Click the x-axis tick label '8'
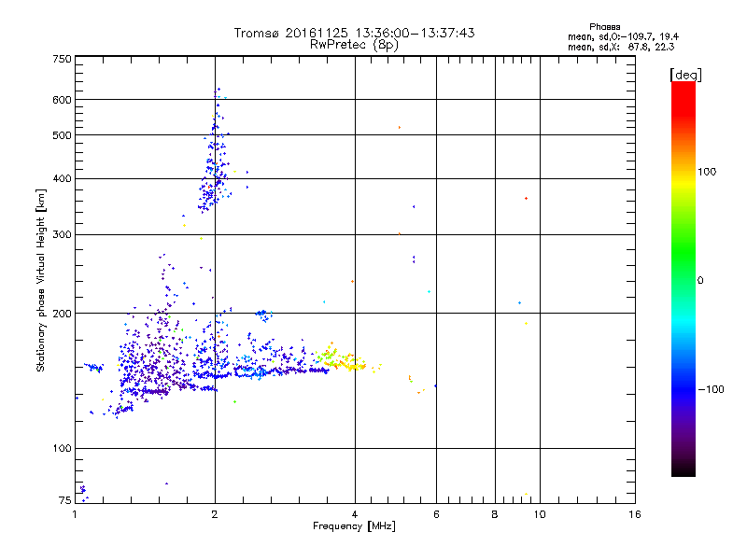The height and width of the screenshot is (560, 747). coord(495,514)
